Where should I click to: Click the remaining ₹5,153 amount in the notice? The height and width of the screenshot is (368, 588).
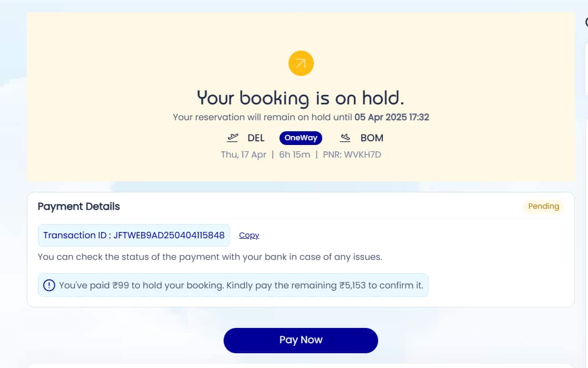(351, 285)
